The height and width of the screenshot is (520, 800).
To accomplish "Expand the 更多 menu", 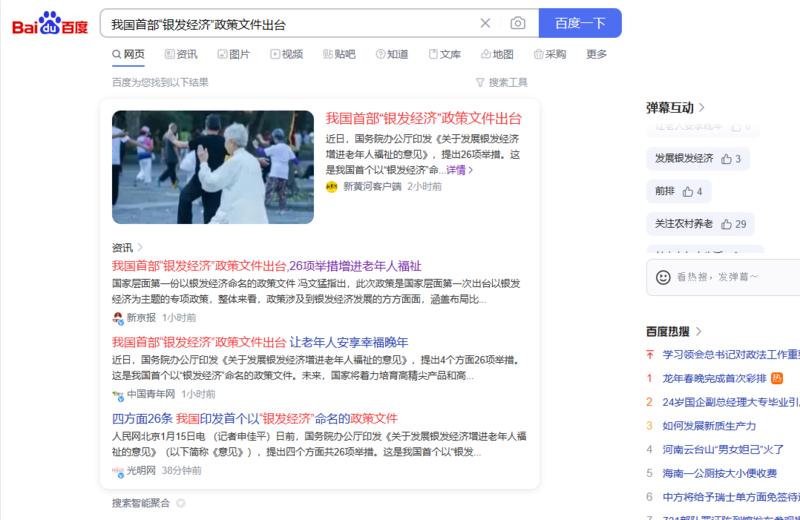I will pyautogui.click(x=596, y=54).
